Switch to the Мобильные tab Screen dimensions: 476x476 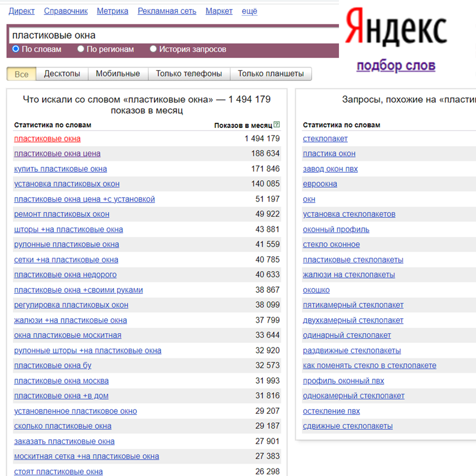(x=118, y=74)
